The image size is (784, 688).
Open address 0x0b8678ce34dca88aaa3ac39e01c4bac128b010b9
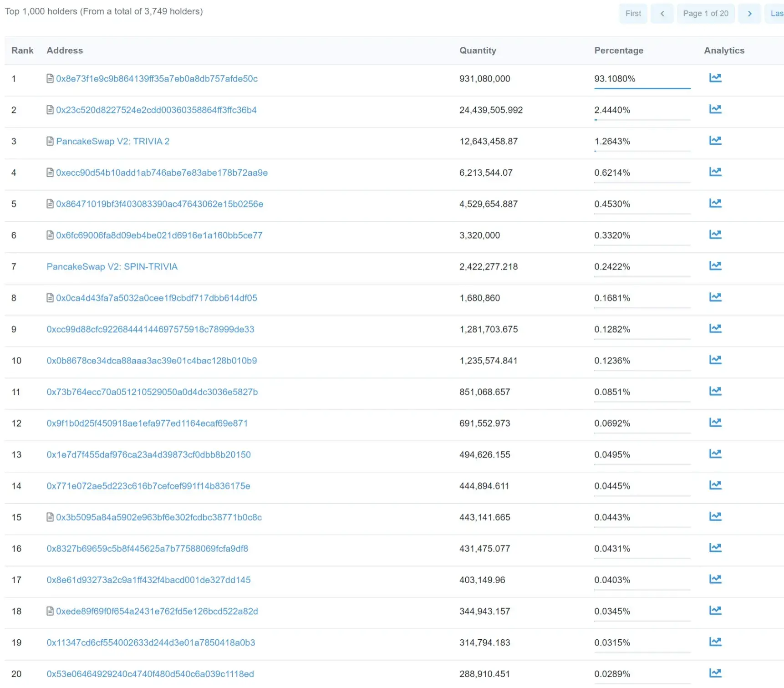point(152,361)
